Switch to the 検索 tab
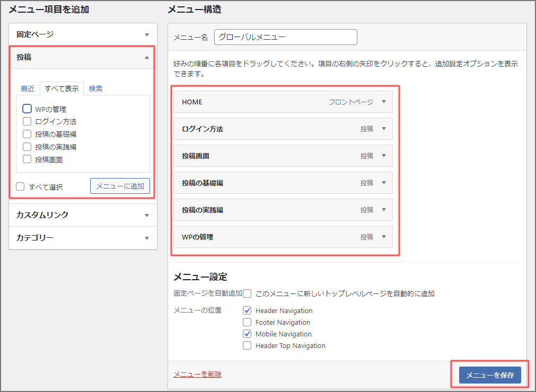 point(96,88)
